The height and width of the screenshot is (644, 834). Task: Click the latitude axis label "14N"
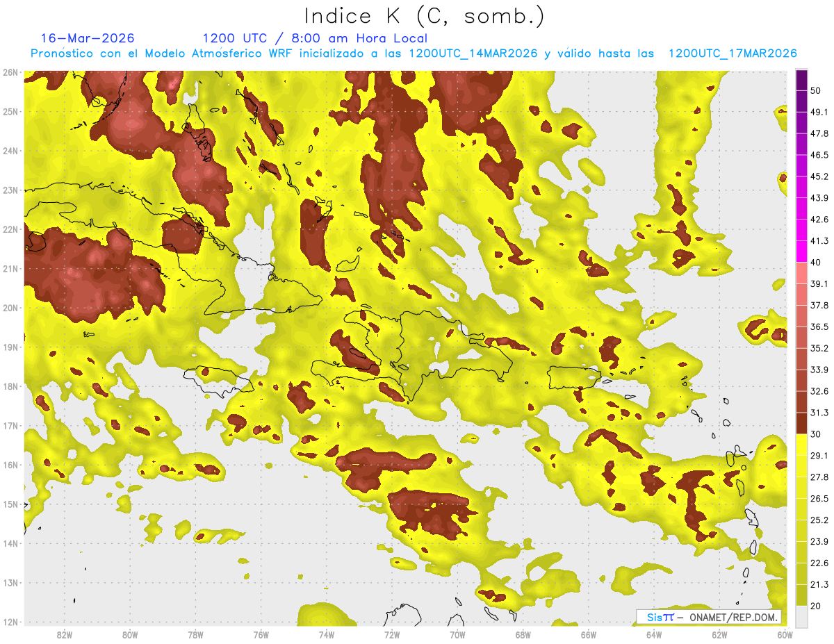pos(10,543)
